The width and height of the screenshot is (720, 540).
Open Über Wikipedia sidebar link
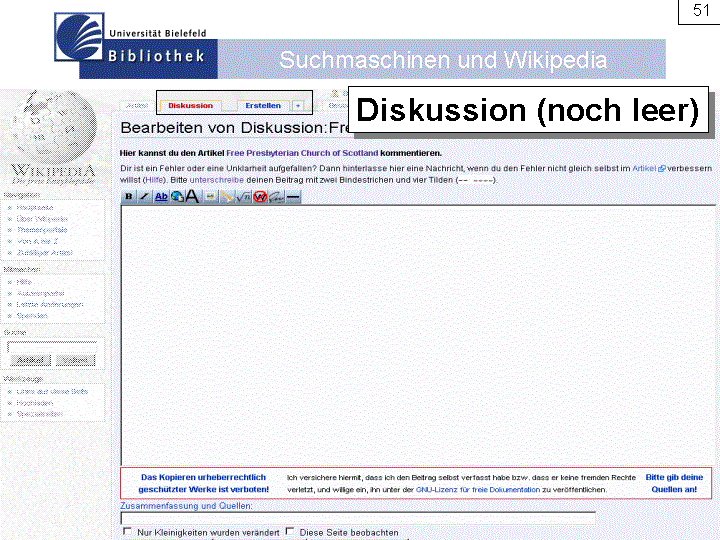42,219
